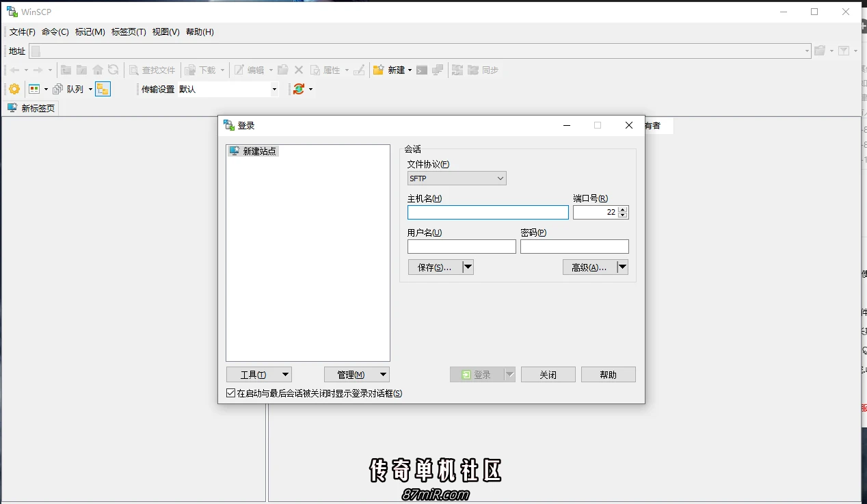This screenshot has height=504, width=867.
Task: Open the 标签页(T) menu
Action: (129, 32)
